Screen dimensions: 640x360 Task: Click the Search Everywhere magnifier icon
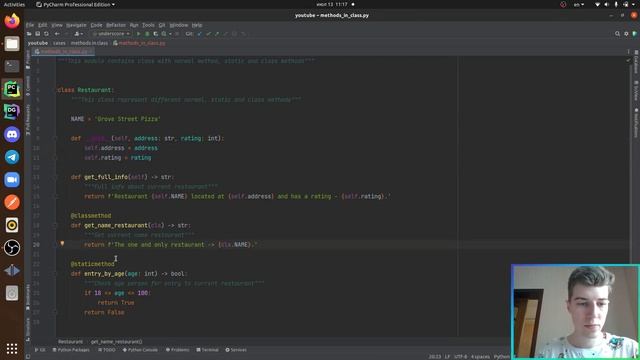pyautogui.click(x=617, y=34)
